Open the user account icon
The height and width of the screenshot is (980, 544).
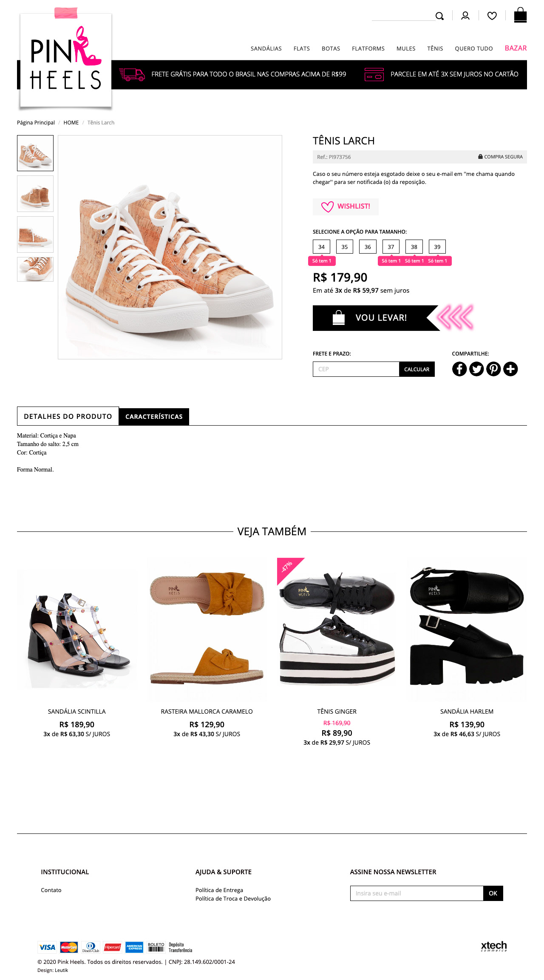click(465, 16)
